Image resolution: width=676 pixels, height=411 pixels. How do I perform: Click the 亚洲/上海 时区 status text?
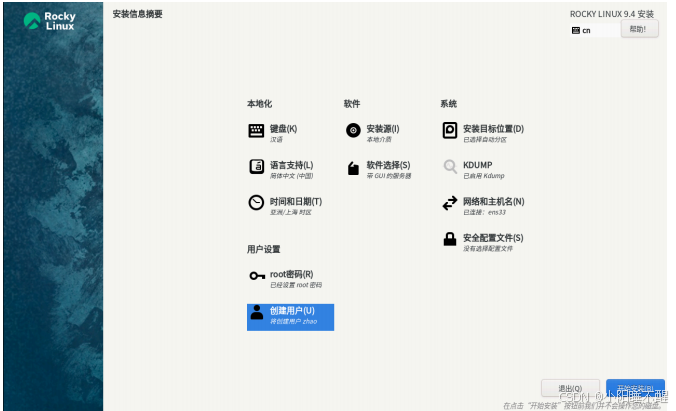(291, 212)
